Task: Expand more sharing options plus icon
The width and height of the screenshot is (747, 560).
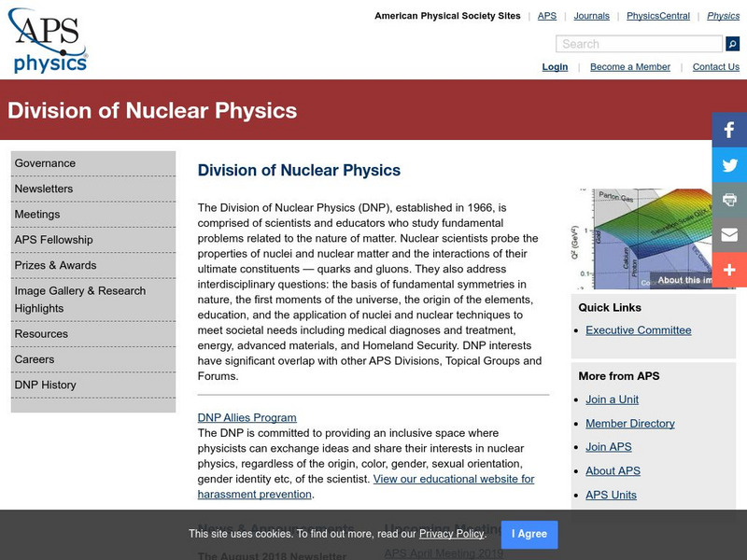Action: point(729,269)
